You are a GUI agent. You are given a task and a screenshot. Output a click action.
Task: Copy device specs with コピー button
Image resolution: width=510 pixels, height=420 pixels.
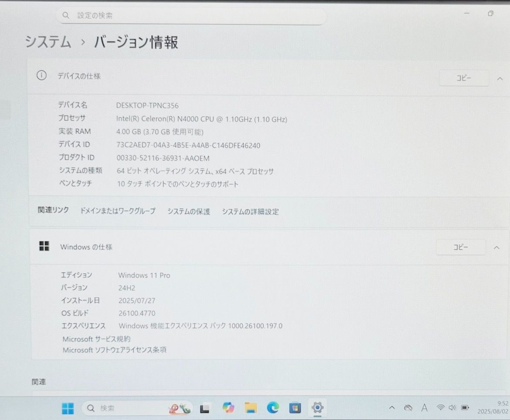point(464,78)
